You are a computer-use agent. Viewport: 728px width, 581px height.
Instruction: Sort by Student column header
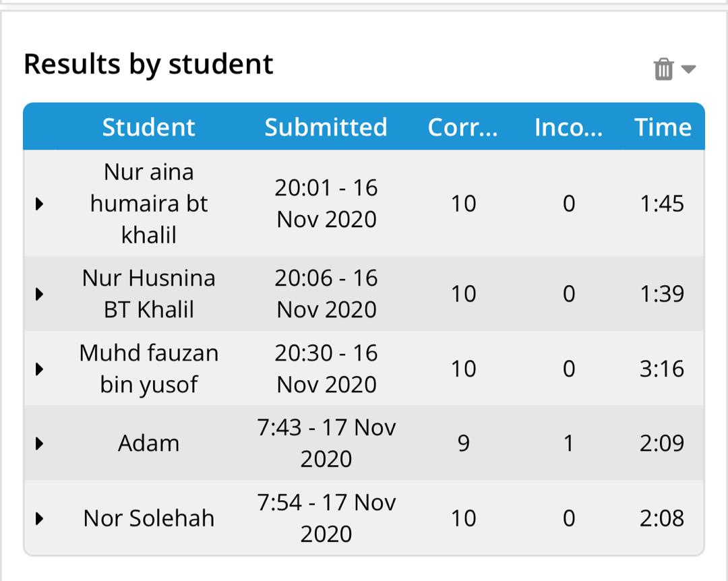pos(148,127)
